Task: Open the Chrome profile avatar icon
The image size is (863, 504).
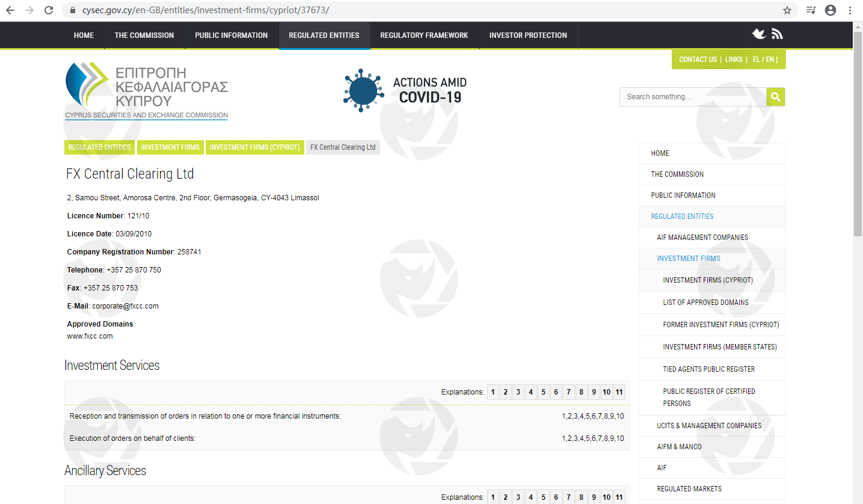Action: point(831,10)
